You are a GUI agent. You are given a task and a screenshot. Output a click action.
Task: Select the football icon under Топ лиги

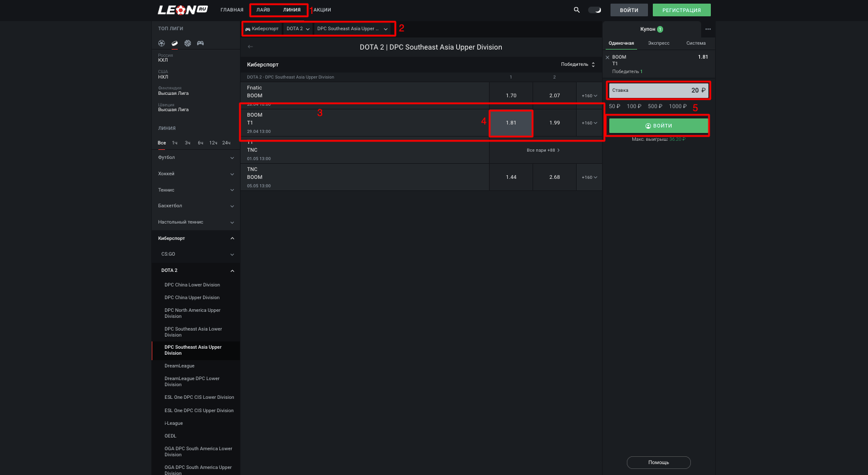161,43
